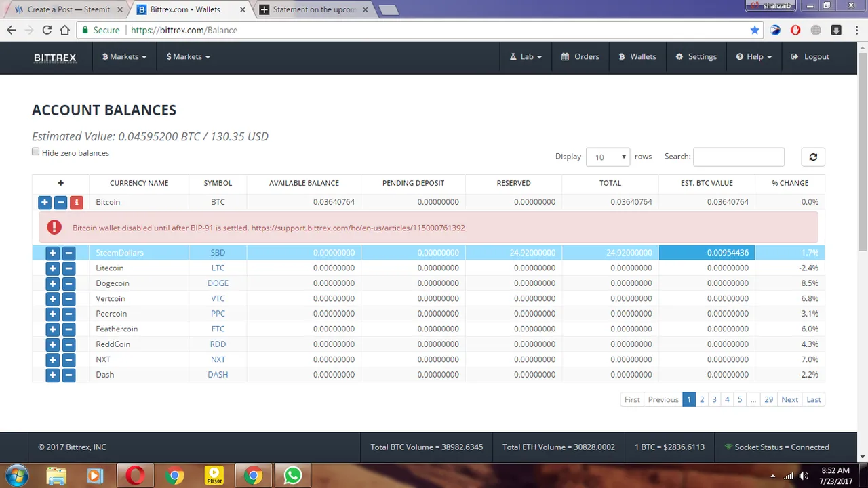Click the Next pagination button
Image resolution: width=868 pixels, height=488 pixels.
[x=789, y=400]
